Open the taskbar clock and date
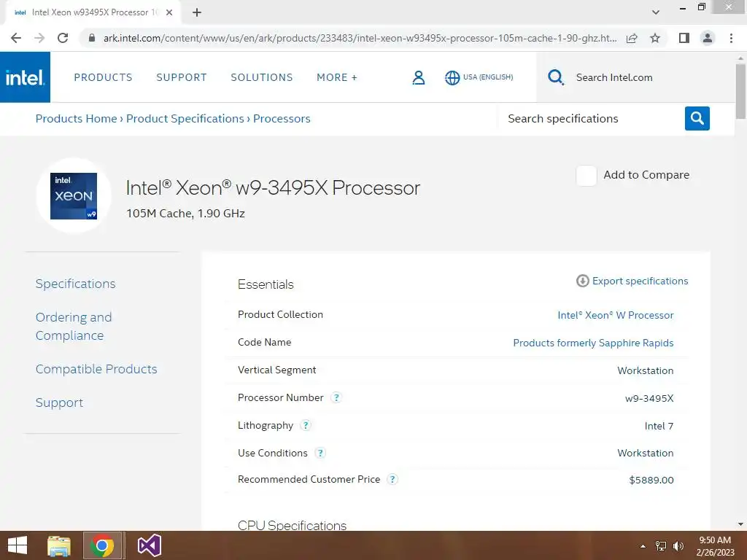 (x=715, y=546)
